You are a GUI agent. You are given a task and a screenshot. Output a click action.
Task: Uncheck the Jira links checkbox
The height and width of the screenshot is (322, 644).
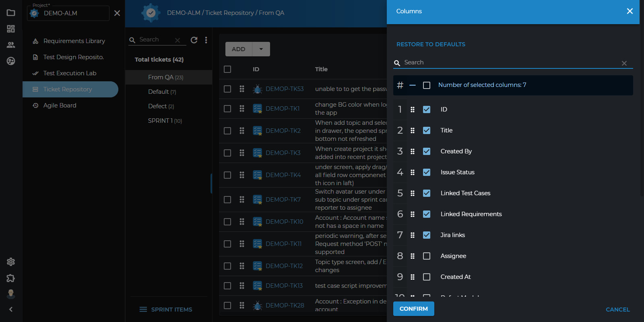tap(427, 235)
